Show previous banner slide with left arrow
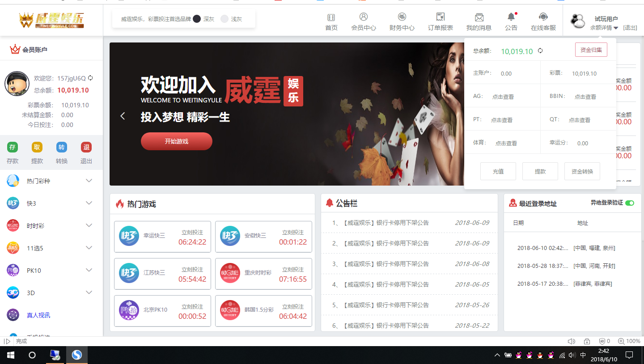The width and height of the screenshot is (644, 364). (x=123, y=116)
